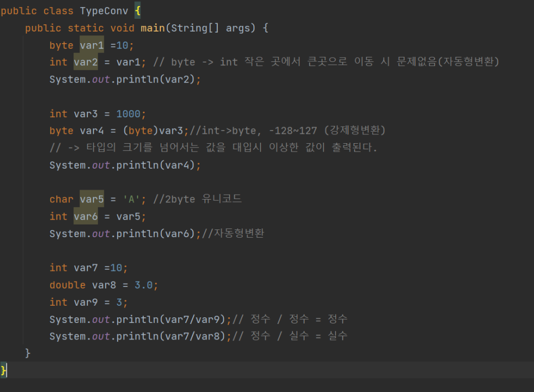This screenshot has width=534, height=392.
Task: Click the highlighted var6 in the int declaration
Action: [x=86, y=216]
